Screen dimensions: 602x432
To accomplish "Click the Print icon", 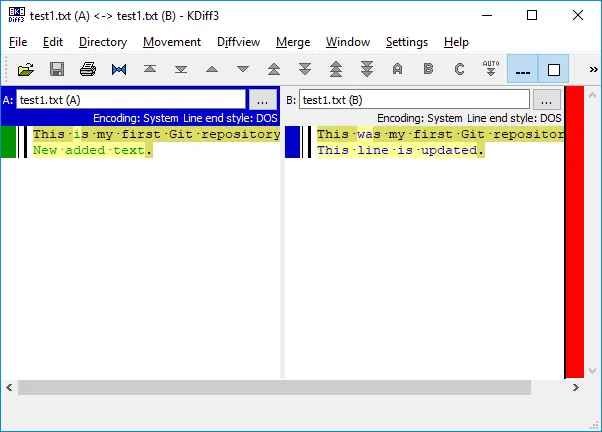I will click(x=88, y=70).
